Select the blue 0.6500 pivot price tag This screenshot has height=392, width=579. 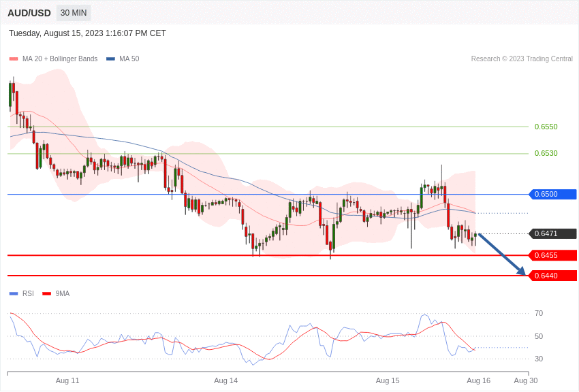[552, 194]
